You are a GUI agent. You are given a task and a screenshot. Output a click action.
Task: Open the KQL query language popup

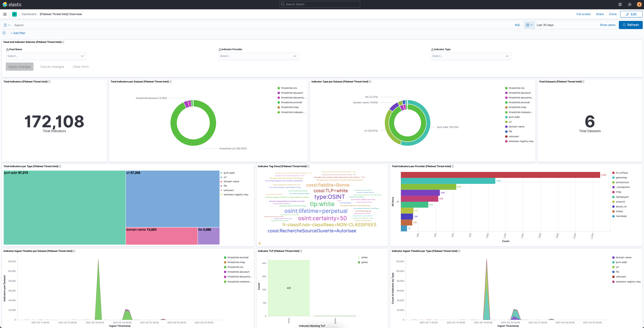tap(518, 25)
